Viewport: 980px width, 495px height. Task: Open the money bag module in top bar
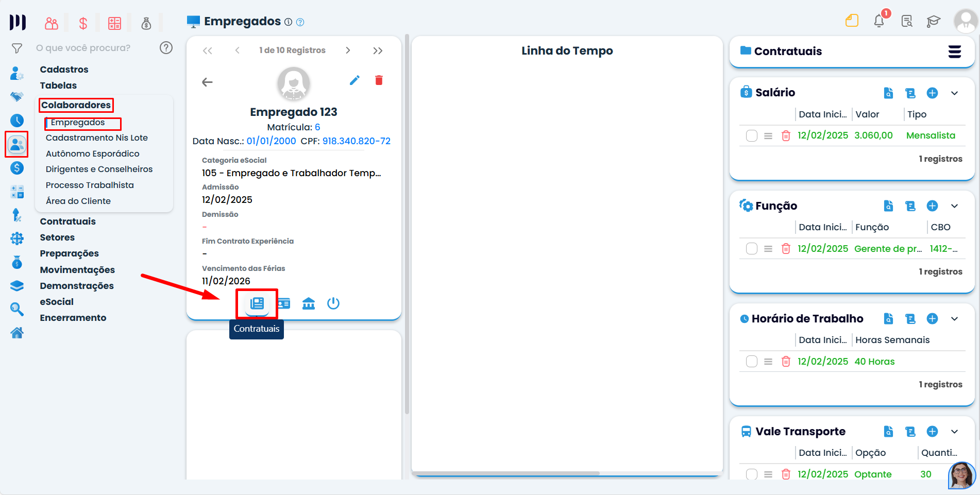point(146,23)
